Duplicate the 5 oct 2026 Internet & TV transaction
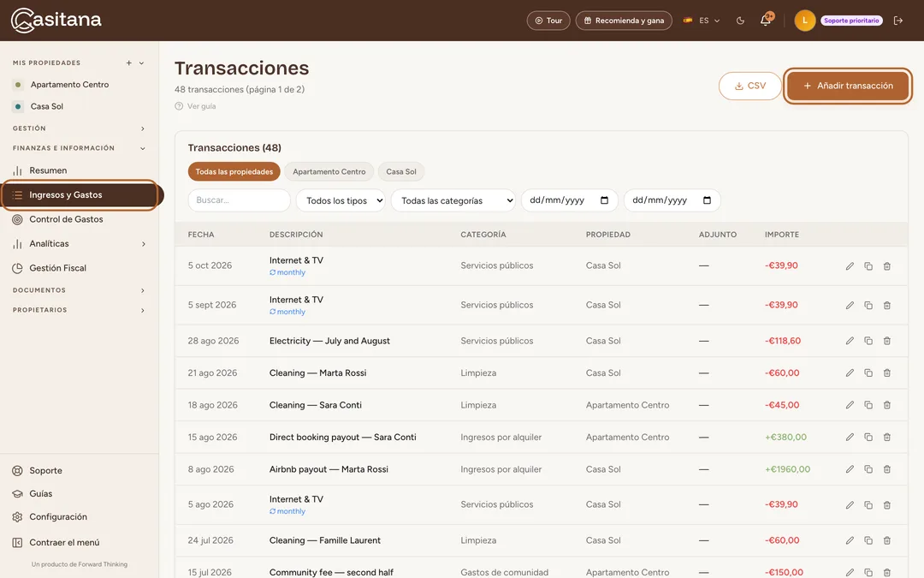Screen dimensions: 924x578 (x=868, y=266)
